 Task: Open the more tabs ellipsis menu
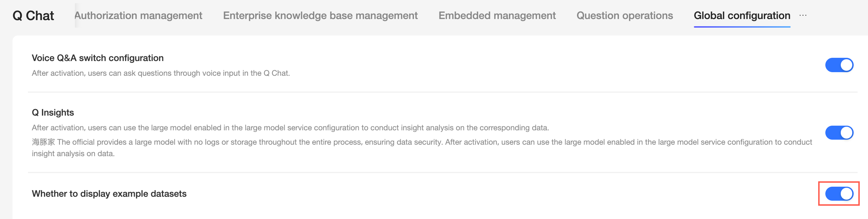tap(803, 15)
